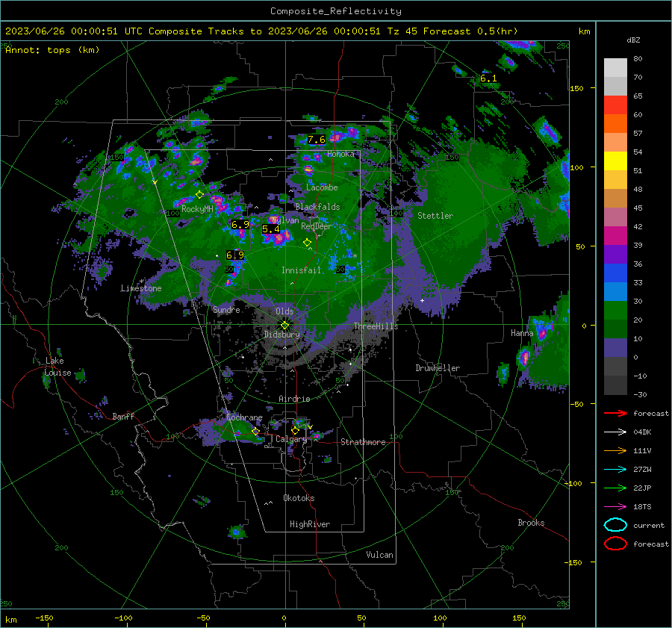Click the Composite_Reflectivity title text
This screenshot has width=672, height=628.
336,11
